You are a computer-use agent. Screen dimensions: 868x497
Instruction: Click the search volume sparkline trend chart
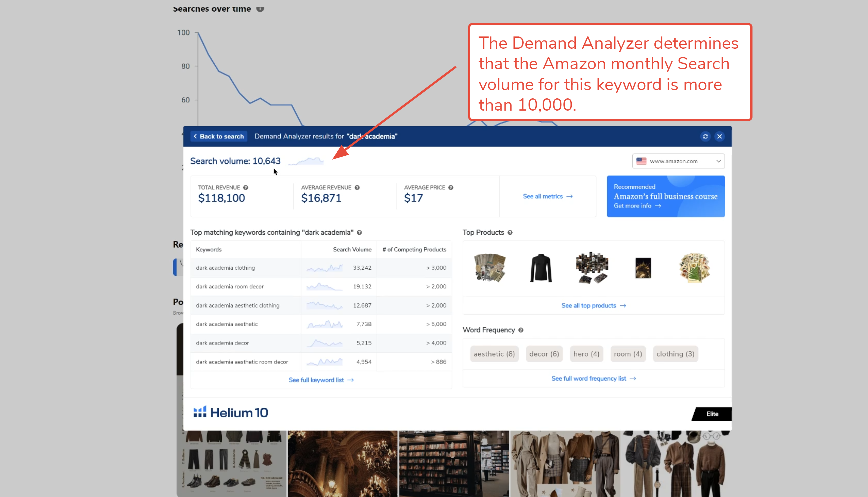(306, 161)
